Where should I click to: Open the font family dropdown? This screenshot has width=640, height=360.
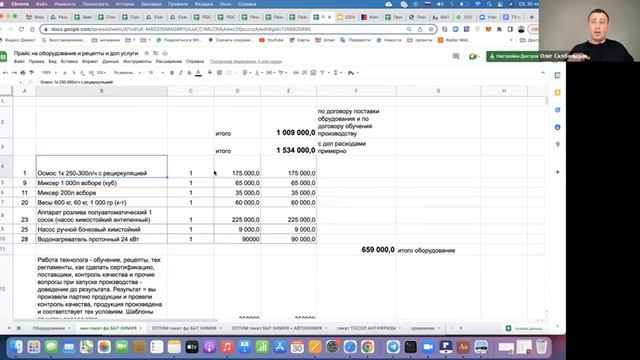click(127, 73)
